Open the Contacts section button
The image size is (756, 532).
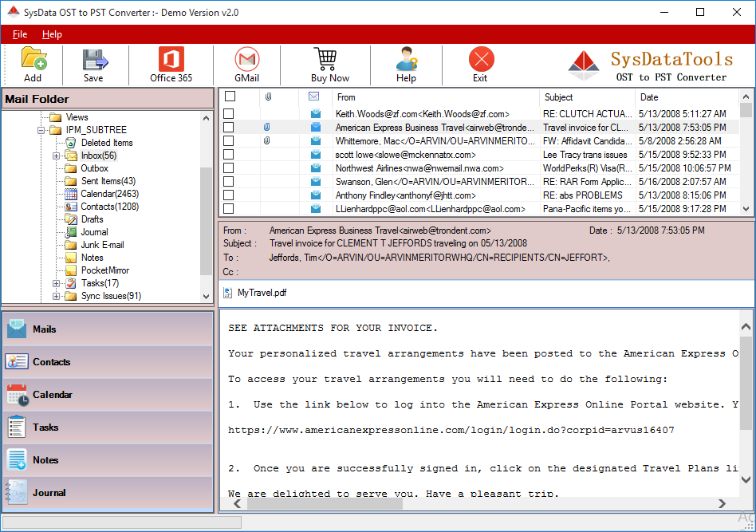108,362
